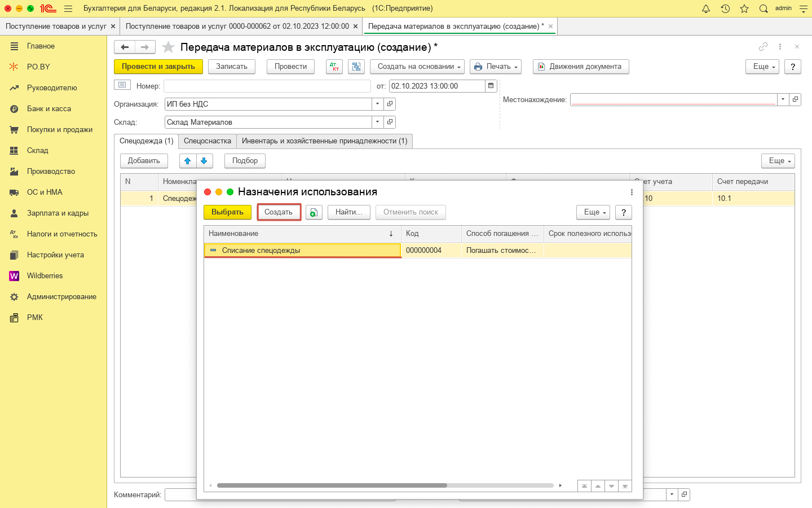This screenshot has height=508, width=812.
Task: Select Списание спецодежды row
Action: pos(302,251)
